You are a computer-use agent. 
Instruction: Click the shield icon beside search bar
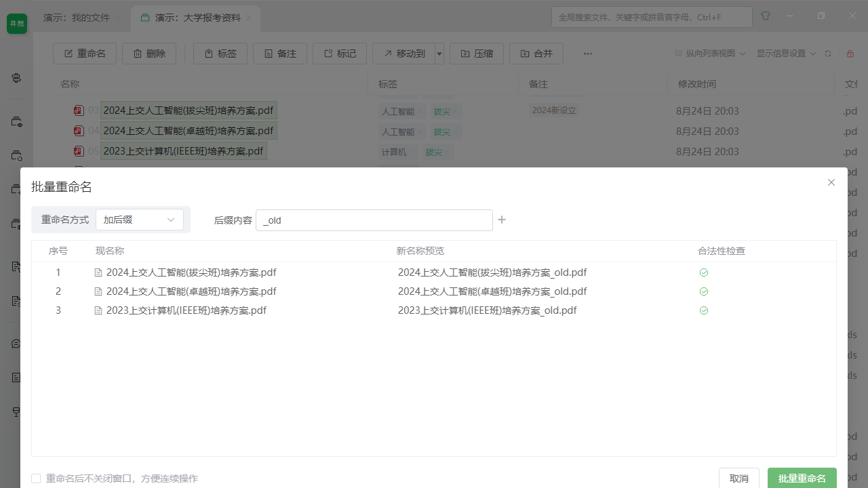pos(766,16)
